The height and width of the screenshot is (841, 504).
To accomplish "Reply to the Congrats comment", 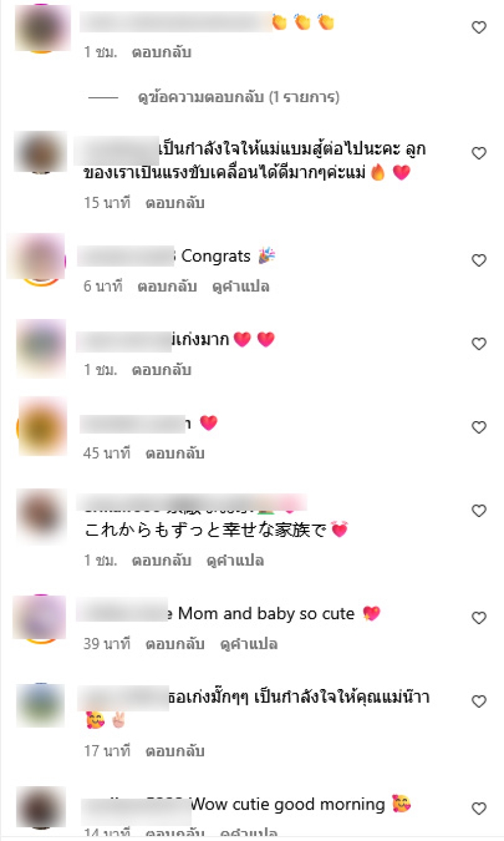I will click(x=167, y=287).
